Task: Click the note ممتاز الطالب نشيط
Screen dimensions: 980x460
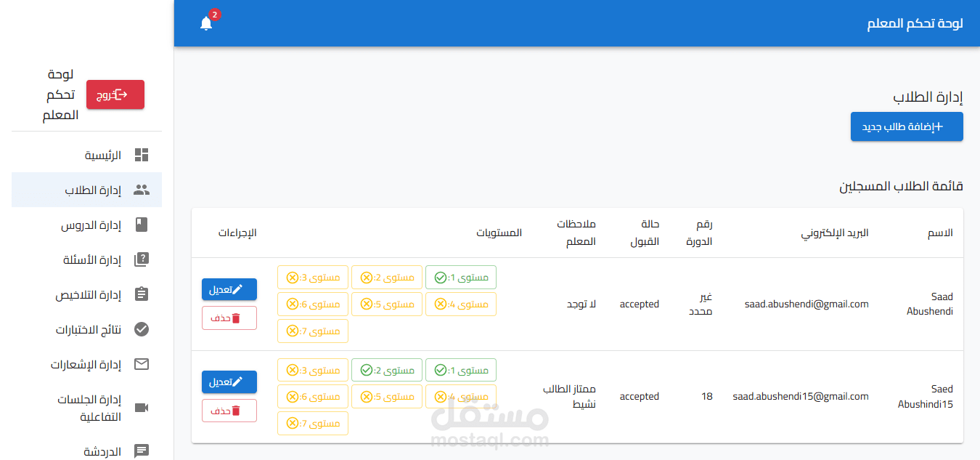Action: pyautogui.click(x=569, y=396)
